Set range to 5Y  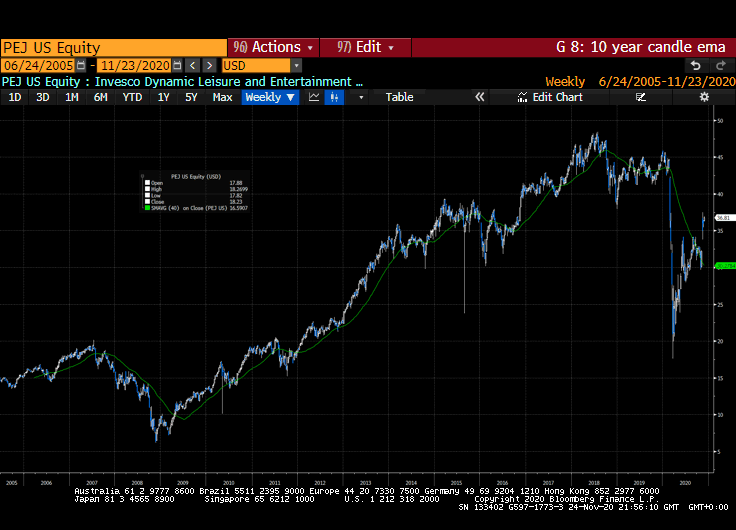191,97
